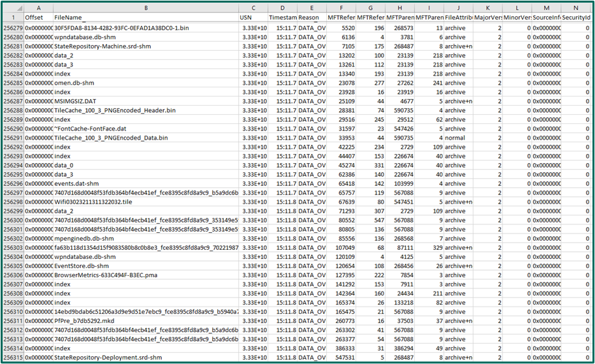595x364 pixels.
Task: Click the 30F5FDA8-8134-4282 .bin file cell
Action: coord(145,28)
